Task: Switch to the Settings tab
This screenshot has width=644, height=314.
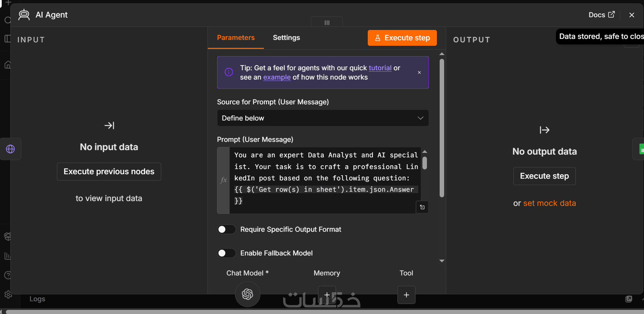Action: click(x=286, y=38)
